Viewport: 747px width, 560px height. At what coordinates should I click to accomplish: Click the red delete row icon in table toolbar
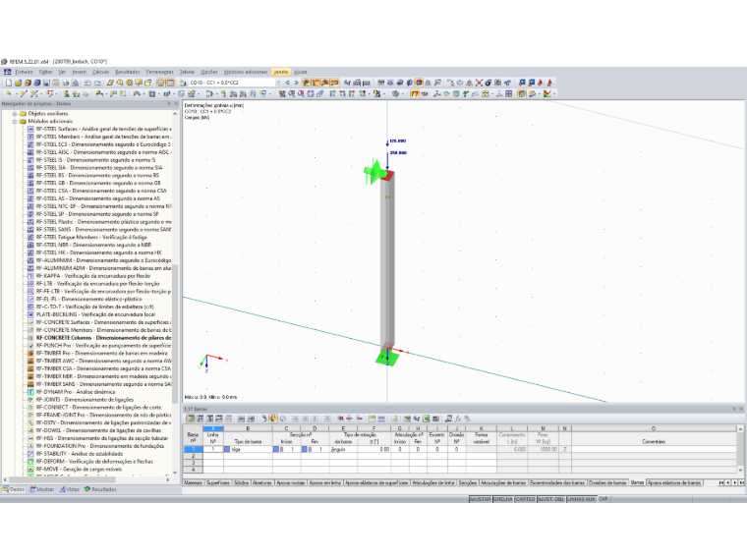340,419
